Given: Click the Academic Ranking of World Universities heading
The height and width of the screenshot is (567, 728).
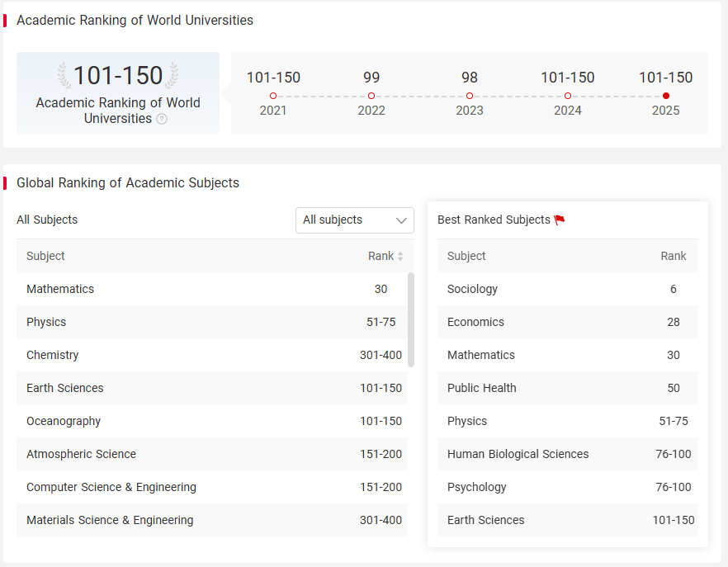Looking at the screenshot, I should pos(135,21).
